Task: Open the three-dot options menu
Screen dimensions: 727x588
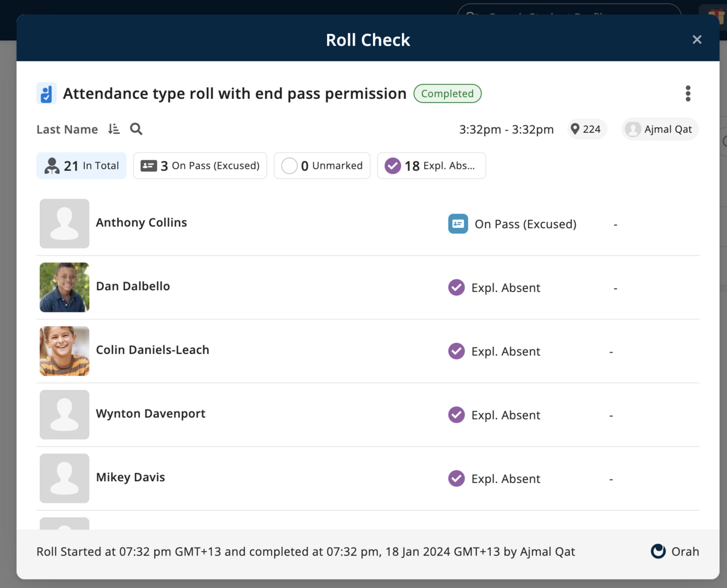Action: coord(688,94)
